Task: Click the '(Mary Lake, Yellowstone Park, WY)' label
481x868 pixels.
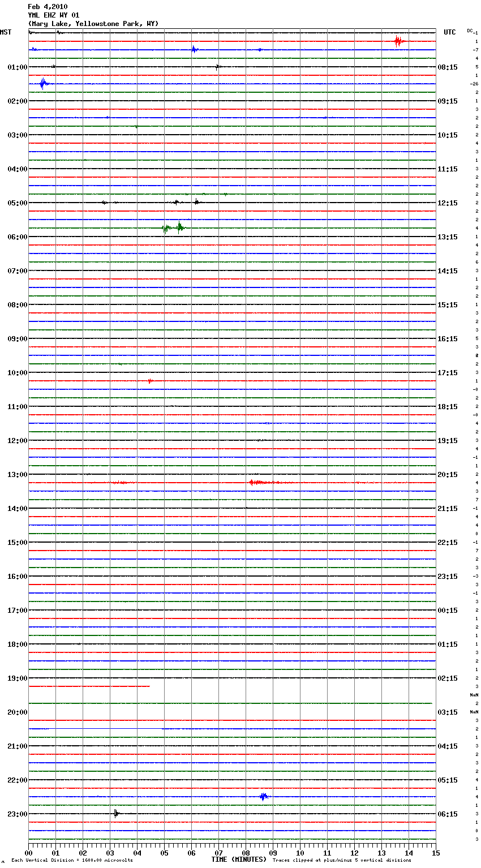Action: [93, 24]
